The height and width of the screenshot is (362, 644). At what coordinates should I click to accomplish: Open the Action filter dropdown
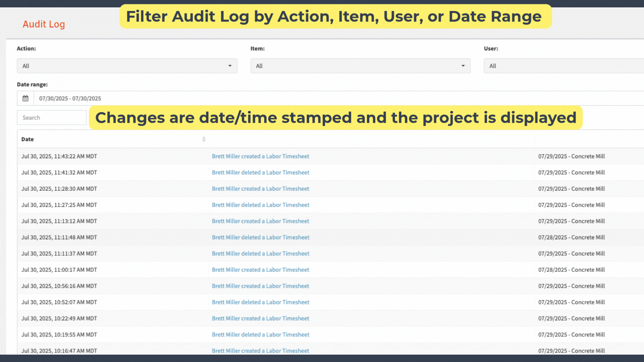[x=127, y=66]
